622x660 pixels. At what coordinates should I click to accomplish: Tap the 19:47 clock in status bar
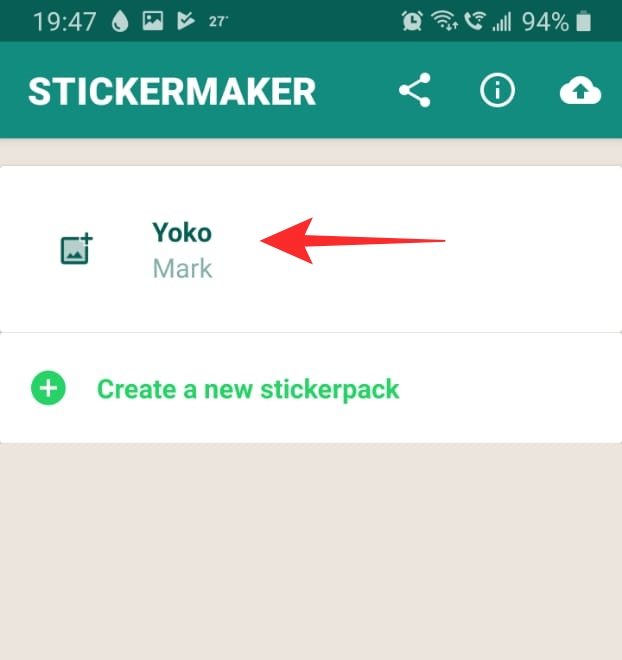[x=64, y=21]
